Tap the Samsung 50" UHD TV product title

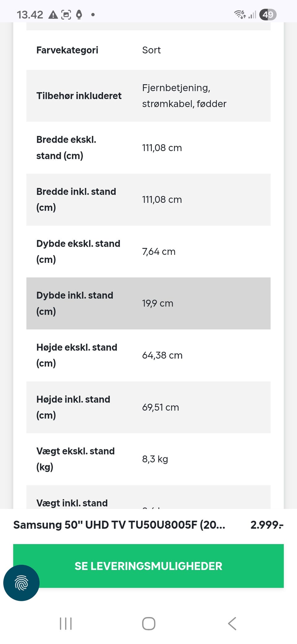tap(119, 525)
